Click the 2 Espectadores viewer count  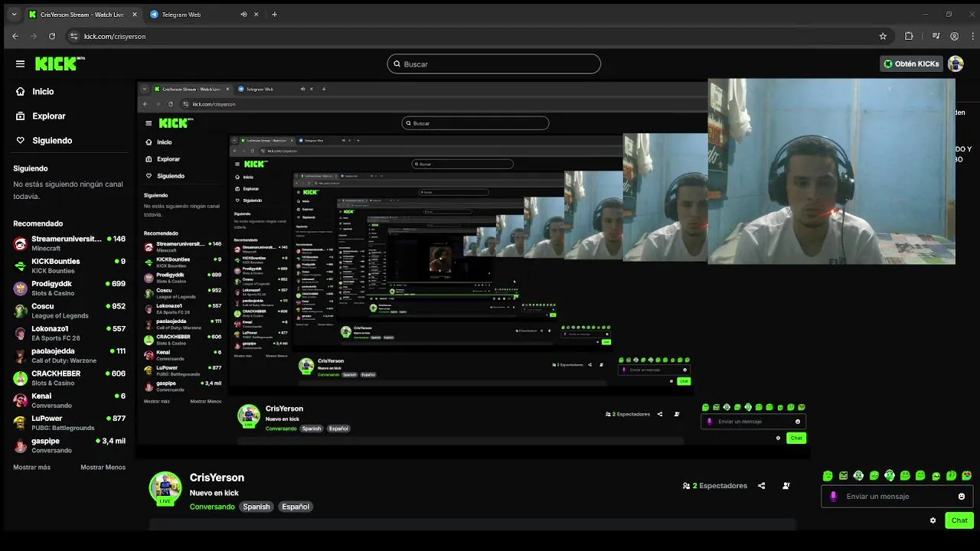715,486
